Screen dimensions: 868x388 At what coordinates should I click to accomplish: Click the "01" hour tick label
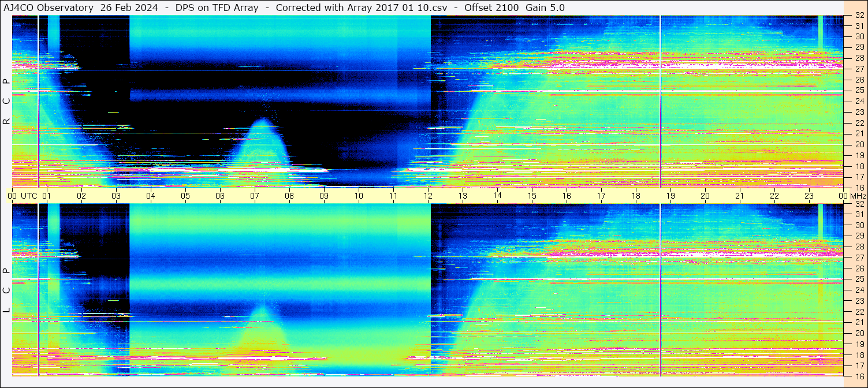point(47,196)
